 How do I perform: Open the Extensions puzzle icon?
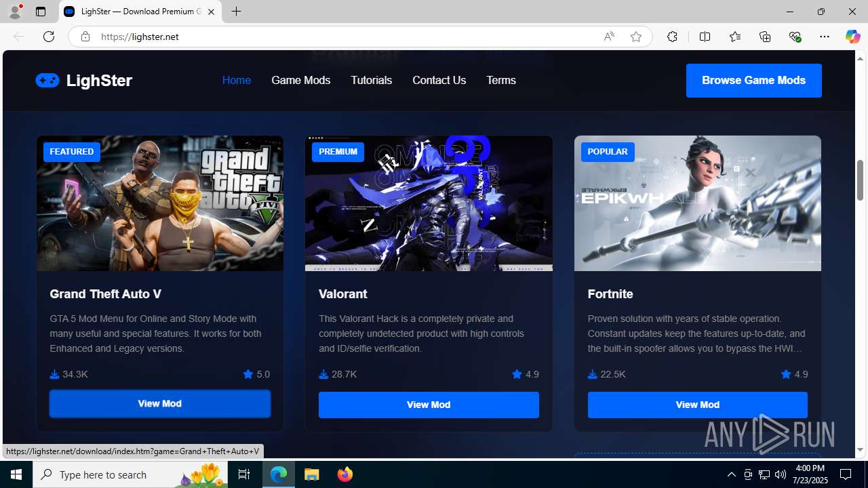click(672, 37)
